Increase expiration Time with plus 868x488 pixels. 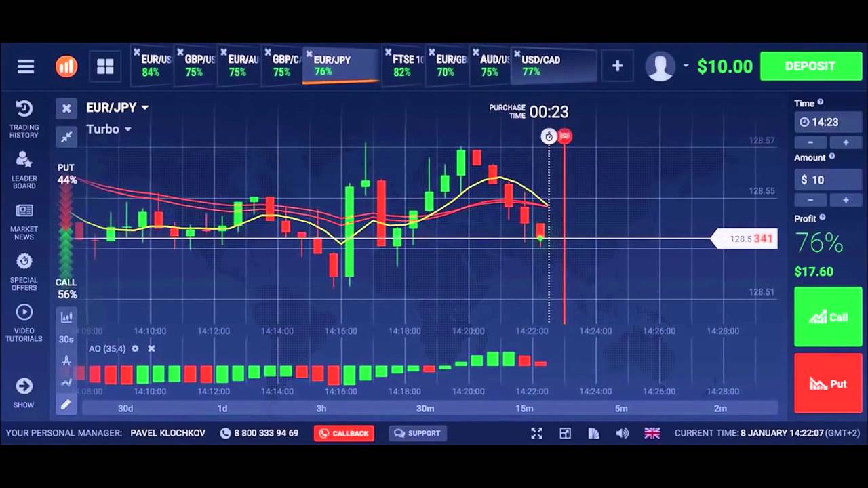click(845, 142)
